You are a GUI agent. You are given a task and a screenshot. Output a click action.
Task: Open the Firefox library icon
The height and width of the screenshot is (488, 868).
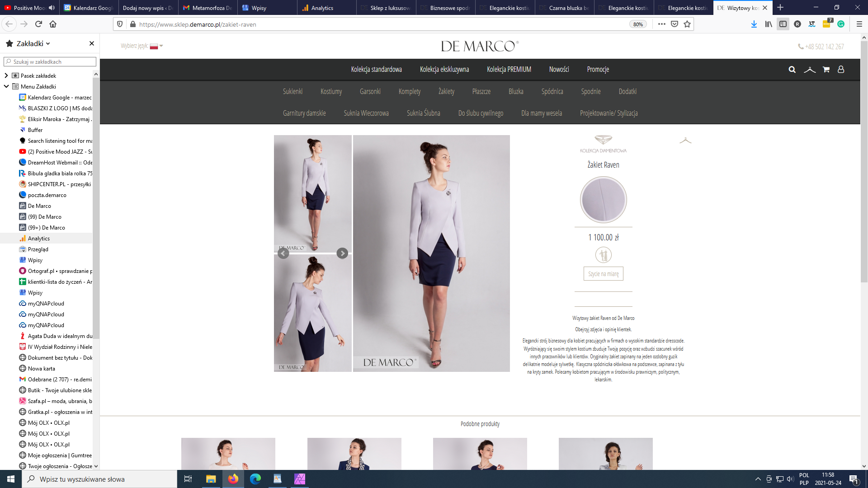[x=769, y=24]
